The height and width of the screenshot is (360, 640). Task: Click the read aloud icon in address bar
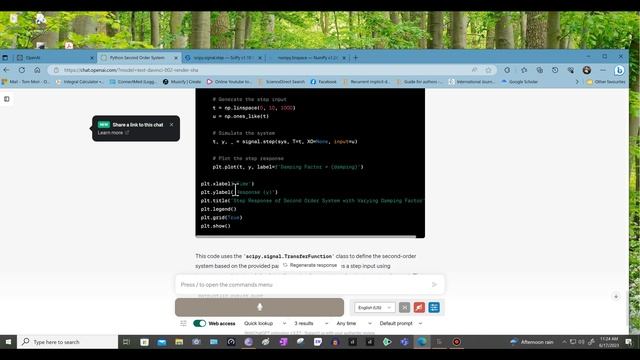click(x=474, y=70)
